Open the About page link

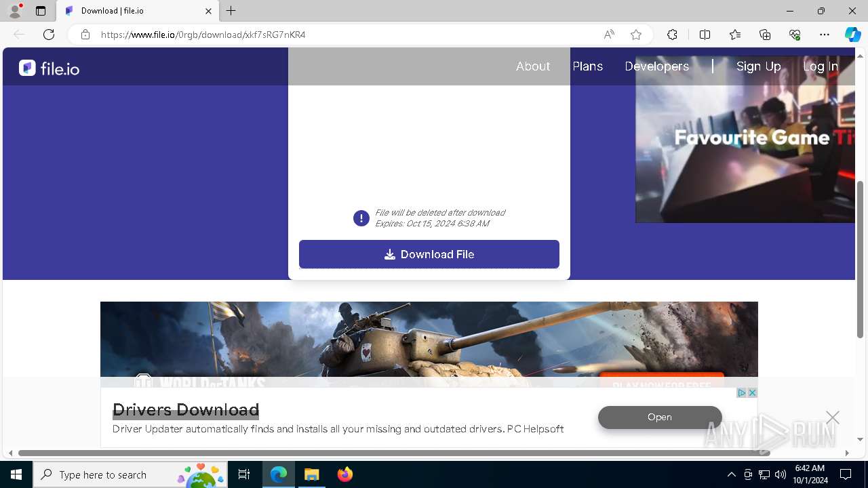tap(533, 66)
